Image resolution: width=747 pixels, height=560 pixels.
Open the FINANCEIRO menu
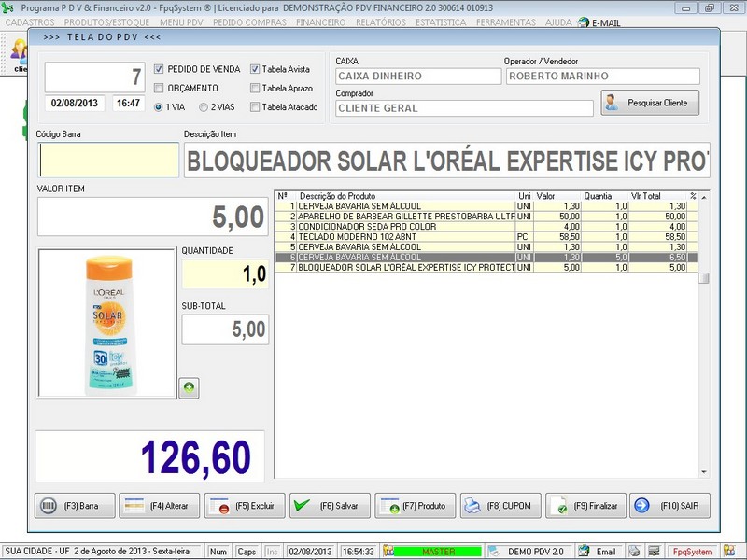pos(320,22)
